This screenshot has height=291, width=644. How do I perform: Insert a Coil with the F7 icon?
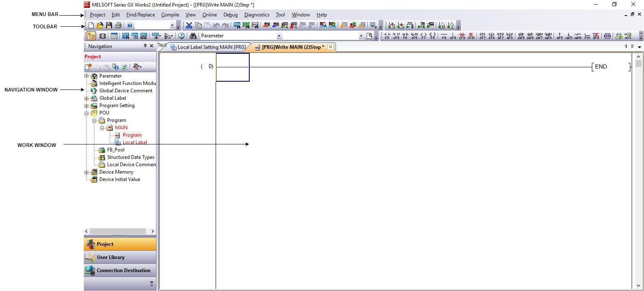[423, 36]
